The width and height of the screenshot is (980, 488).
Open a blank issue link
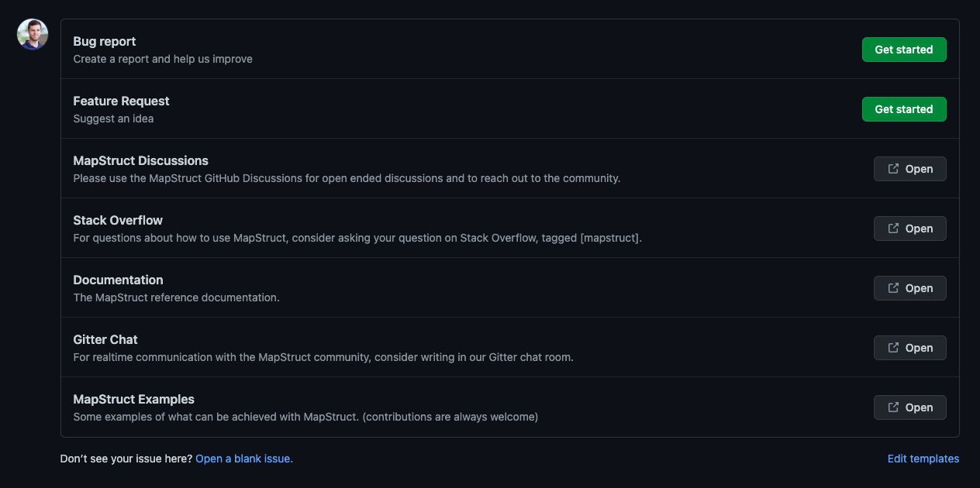coord(244,459)
